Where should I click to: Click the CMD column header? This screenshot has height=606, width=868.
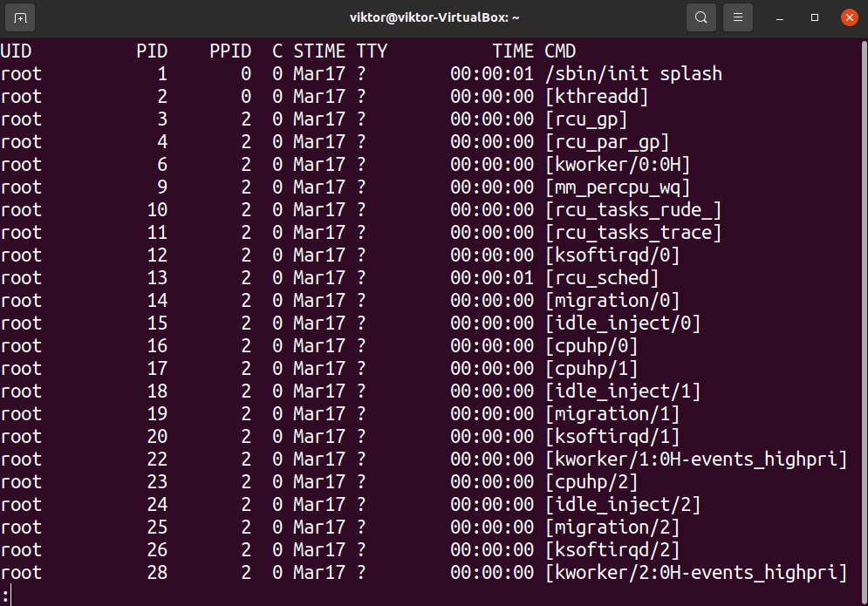click(x=560, y=51)
